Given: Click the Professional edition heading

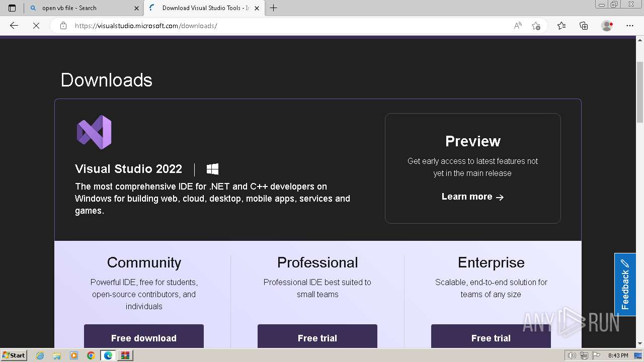Looking at the screenshot, I should tap(317, 262).
